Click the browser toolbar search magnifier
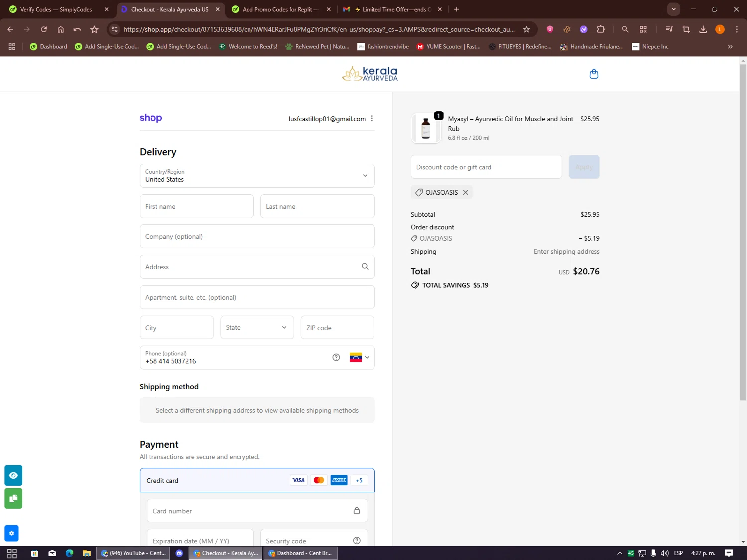747x560 pixels. click(625, 29)
